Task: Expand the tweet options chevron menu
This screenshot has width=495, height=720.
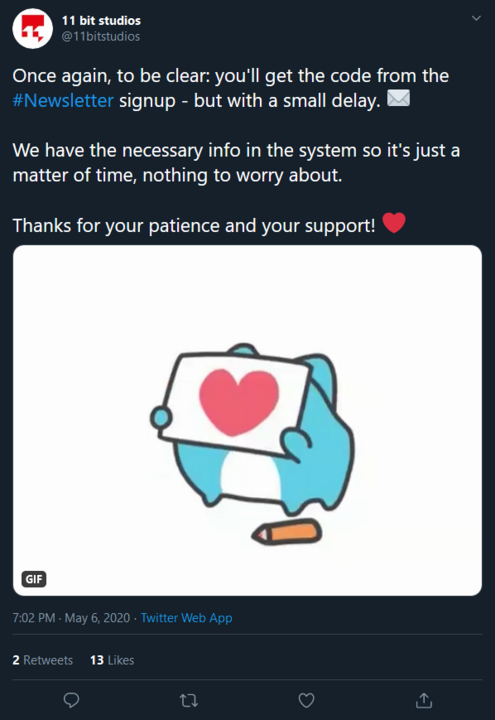Action: click(476, 18)
